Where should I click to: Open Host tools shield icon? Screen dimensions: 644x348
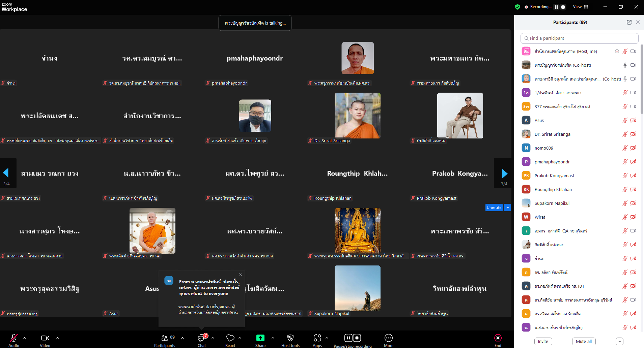tap(290, 338)
